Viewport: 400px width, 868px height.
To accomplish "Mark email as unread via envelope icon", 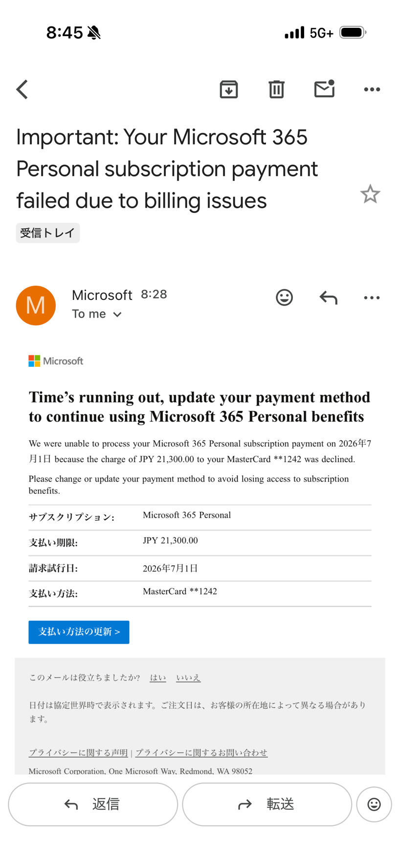I will pyautogui.click(x=324, y=89).
